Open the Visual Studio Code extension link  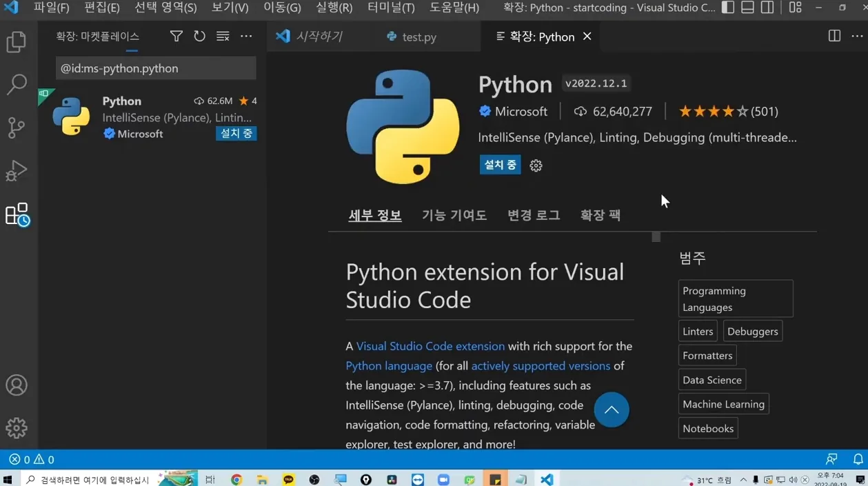pyautogui.click(x=430, y=346)
